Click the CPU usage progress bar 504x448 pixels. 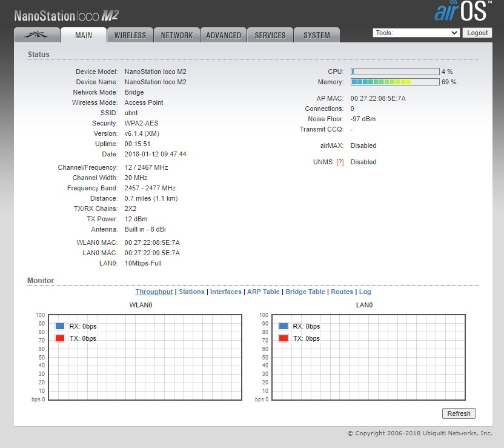[395, 72]
